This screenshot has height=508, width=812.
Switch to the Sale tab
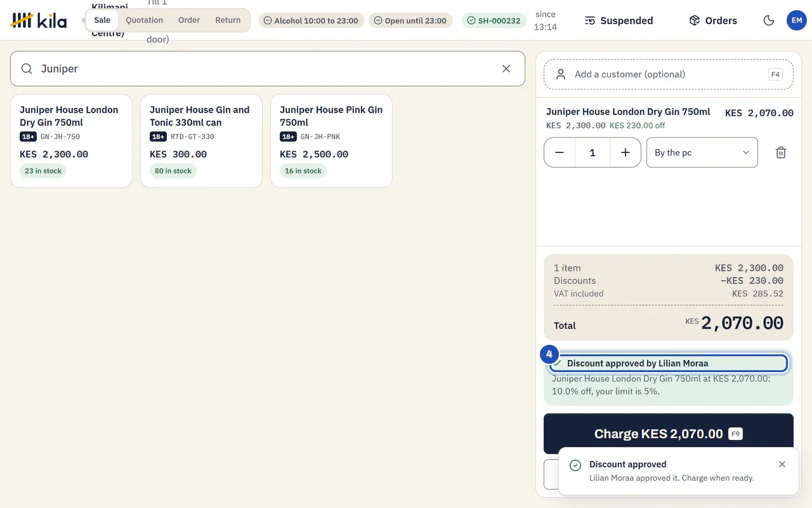point(102,20)
